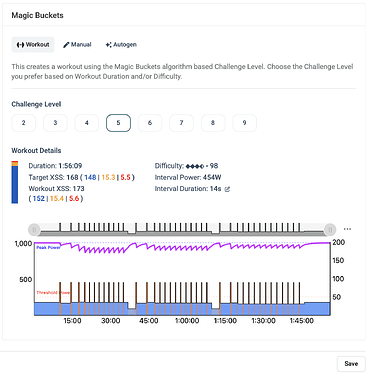Switch to the Workout tab
375x375 pixels.
(x=33, y=45)
